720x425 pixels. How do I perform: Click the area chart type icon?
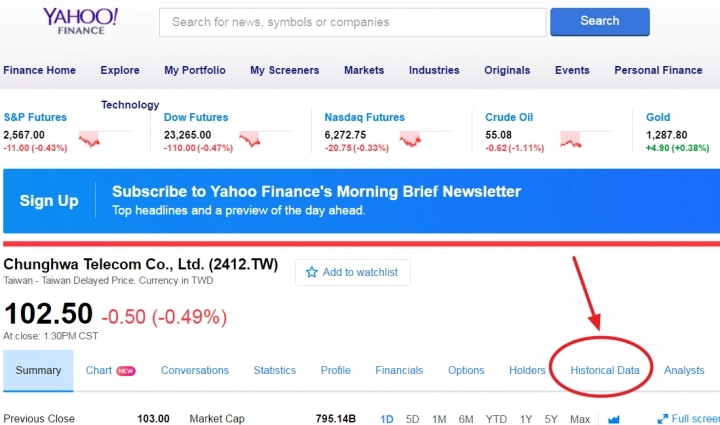click(x=613, y=419)
